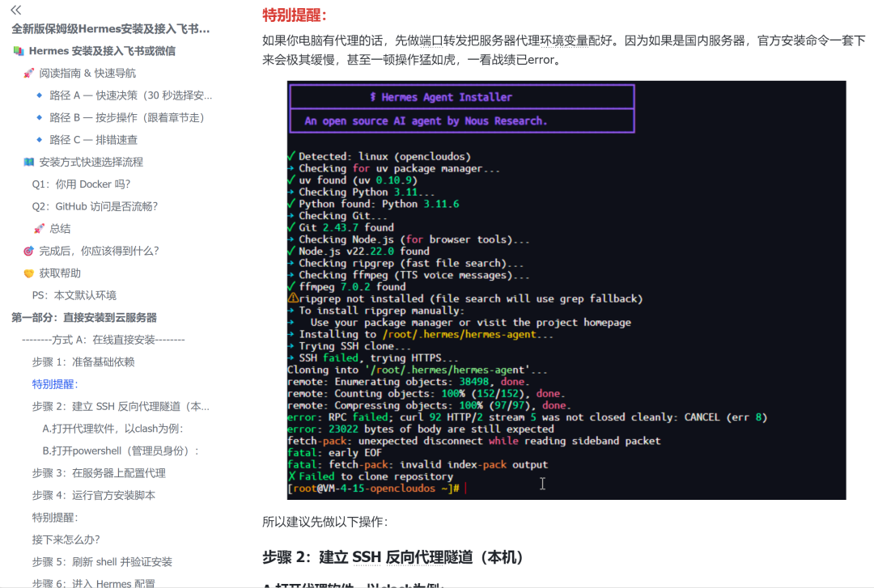Viewport: 874px width, 588px height.
Task: Collapse the sidebar with double-chevron icon
Action: 16,10
